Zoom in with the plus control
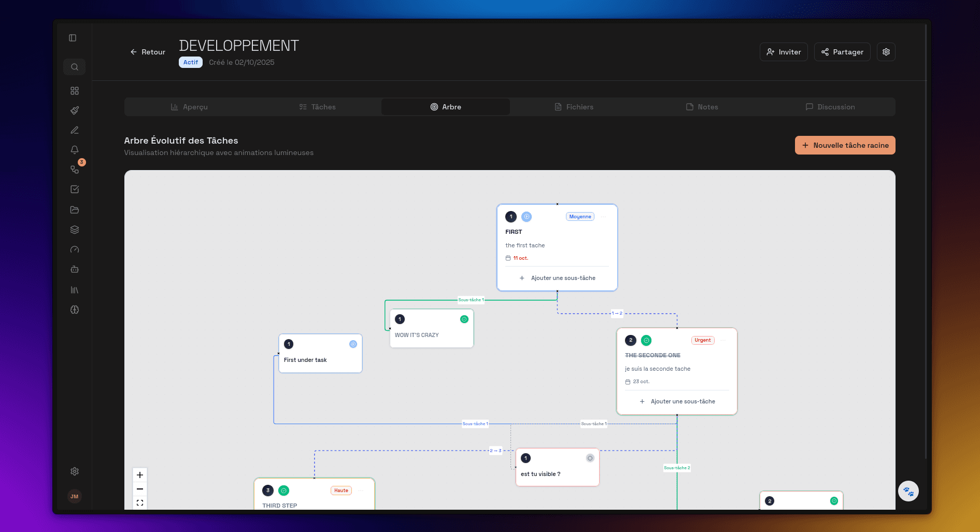Screen dimensions: 980x532 coord(140,475)
